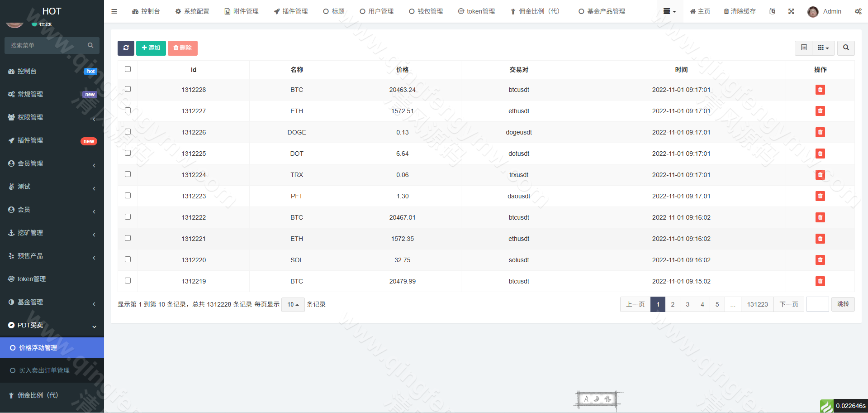Delete the DOT row 1312225 using its trash icon
Screen dimensions: 868x413
(x=820, y=154)
